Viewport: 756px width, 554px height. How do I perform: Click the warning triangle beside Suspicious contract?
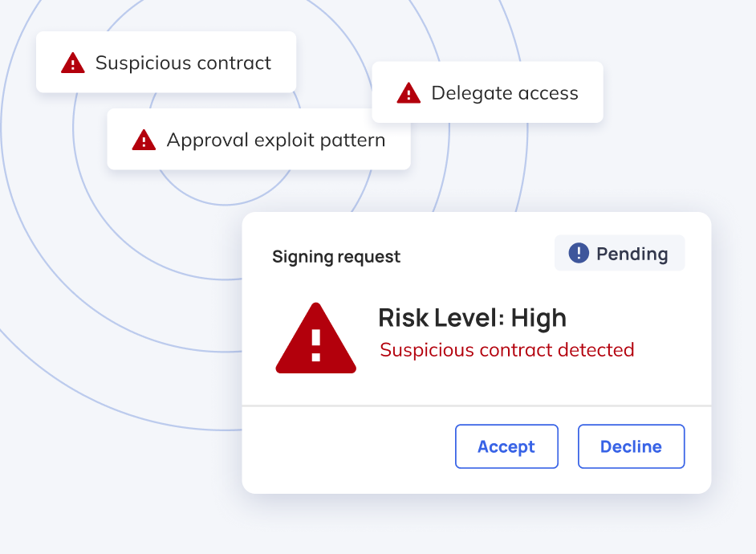[72, 63]
